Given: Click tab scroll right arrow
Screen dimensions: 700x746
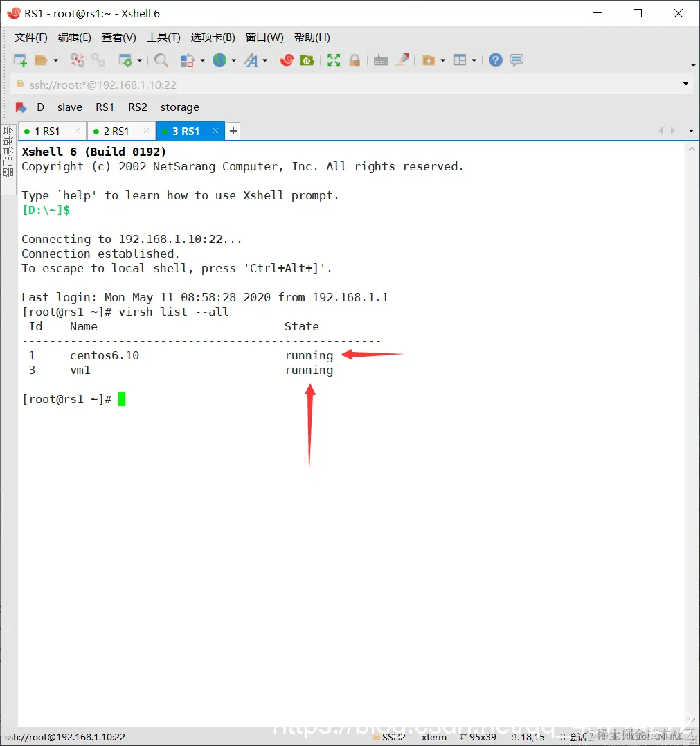Looking at the screenshot, I should click(672, 131).
